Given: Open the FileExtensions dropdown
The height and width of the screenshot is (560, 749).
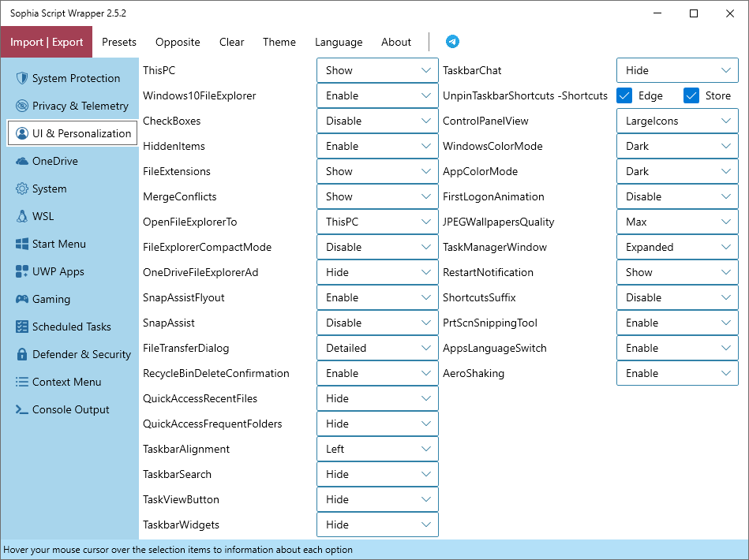Looking at the screenshot, I should 377,171.
